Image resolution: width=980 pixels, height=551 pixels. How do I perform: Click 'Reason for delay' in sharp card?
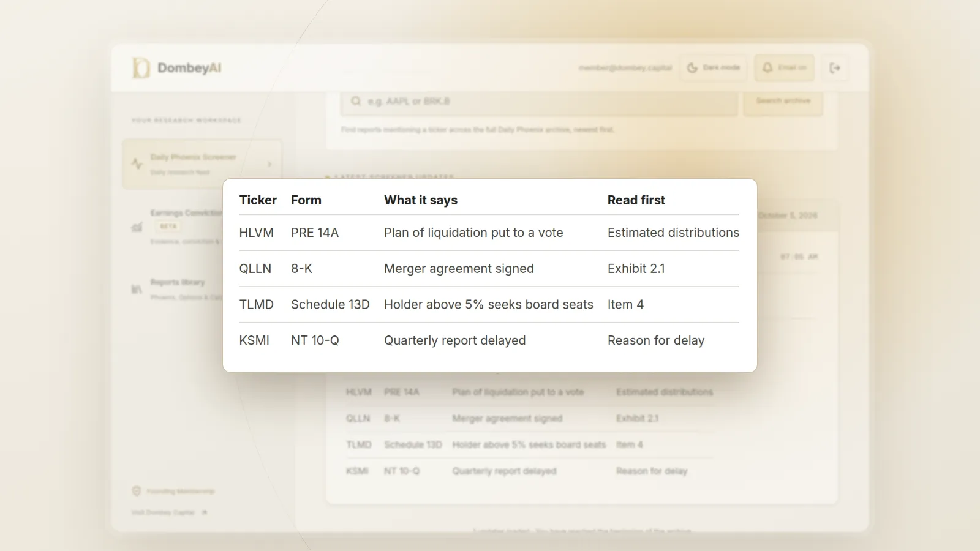tap(656, 340)
